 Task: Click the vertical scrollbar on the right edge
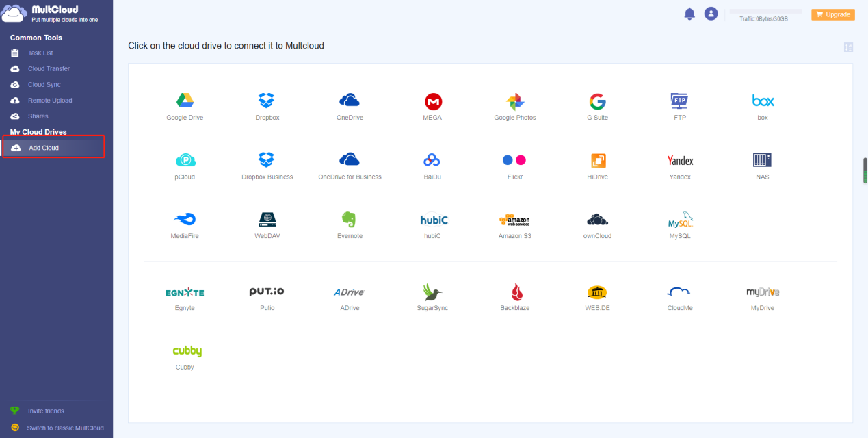(865, 170)
